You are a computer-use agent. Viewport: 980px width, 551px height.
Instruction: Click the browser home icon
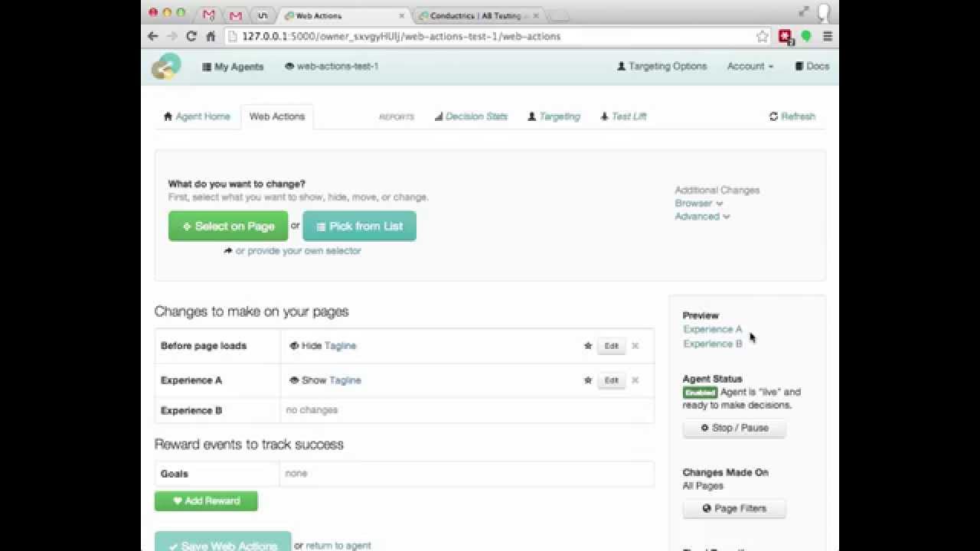[x=211, y=36]
